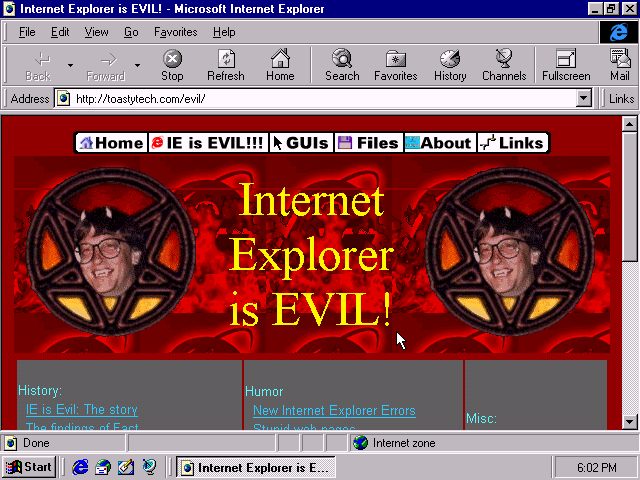Image resolution: width=640 pixels, height=480 pixels.
Task: Open the Mail toolbar button
Action: pos(620,65)
